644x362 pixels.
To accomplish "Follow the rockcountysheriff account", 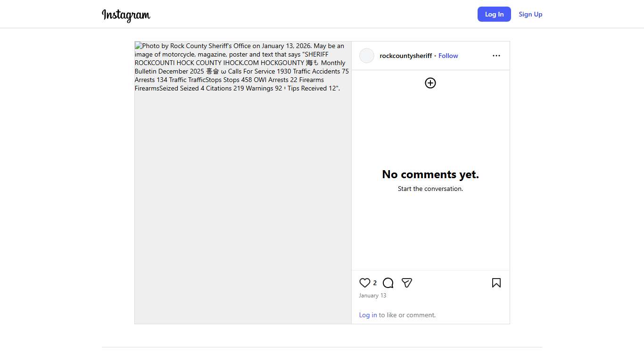I will click(448, 56).
